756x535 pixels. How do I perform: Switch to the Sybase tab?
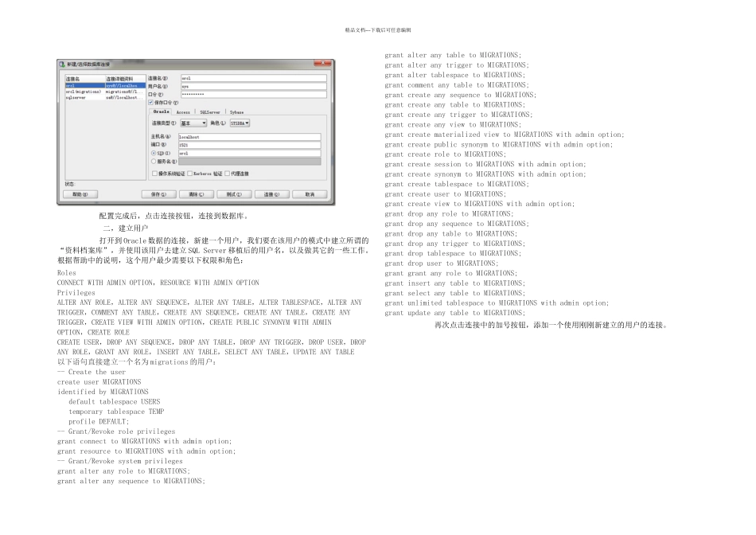(236, 112)
